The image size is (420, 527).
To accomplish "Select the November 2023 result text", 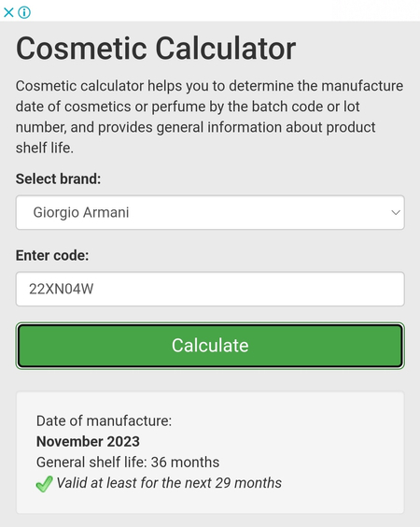I will (88, 442).
